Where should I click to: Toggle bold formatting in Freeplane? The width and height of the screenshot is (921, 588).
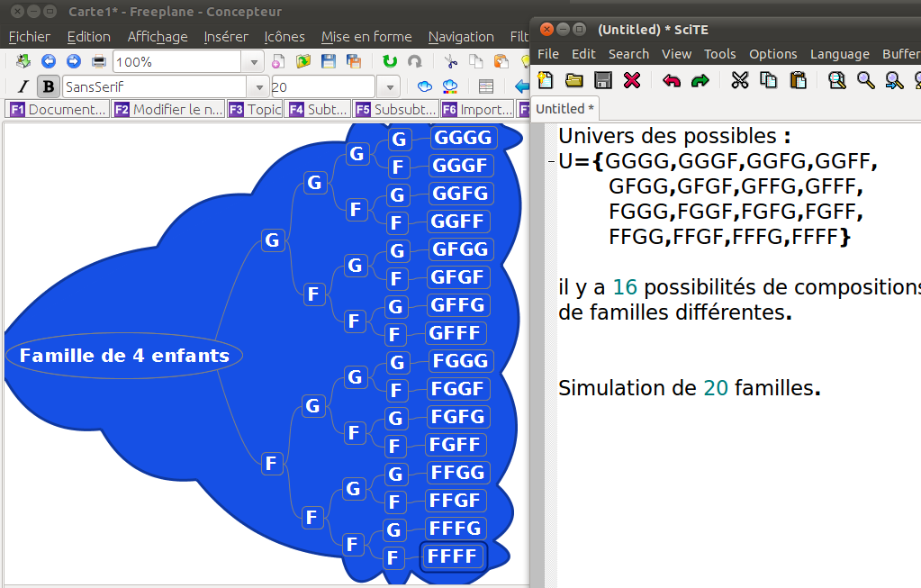[x=49, y=87]
